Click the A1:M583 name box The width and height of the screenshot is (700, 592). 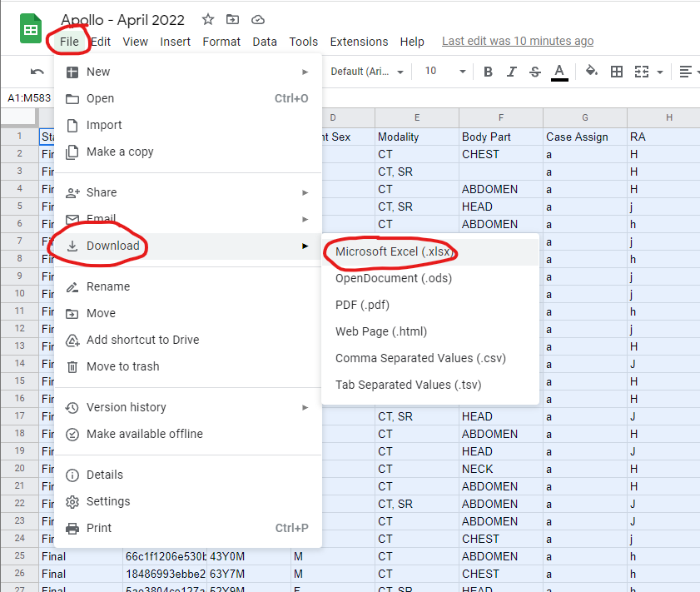29,98
